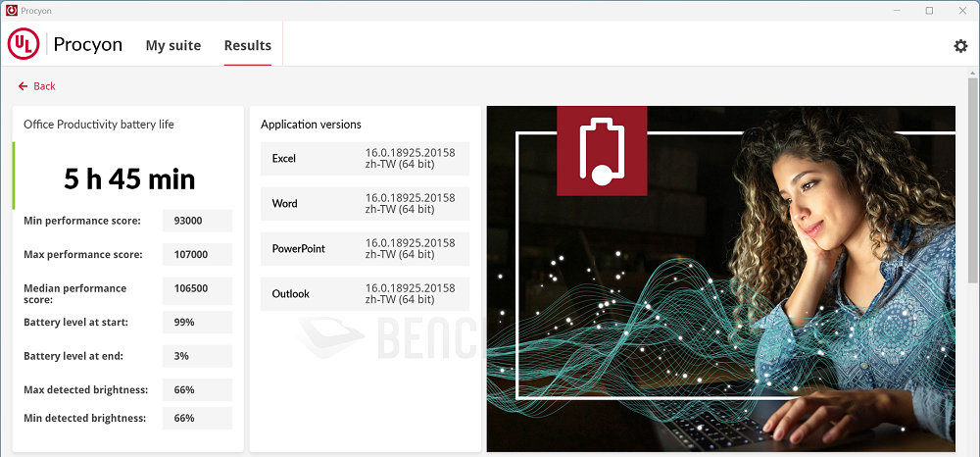The image size is (980, 457).
Task: Click the Min performance score value 93000
Action: click(x=198, y=221)
